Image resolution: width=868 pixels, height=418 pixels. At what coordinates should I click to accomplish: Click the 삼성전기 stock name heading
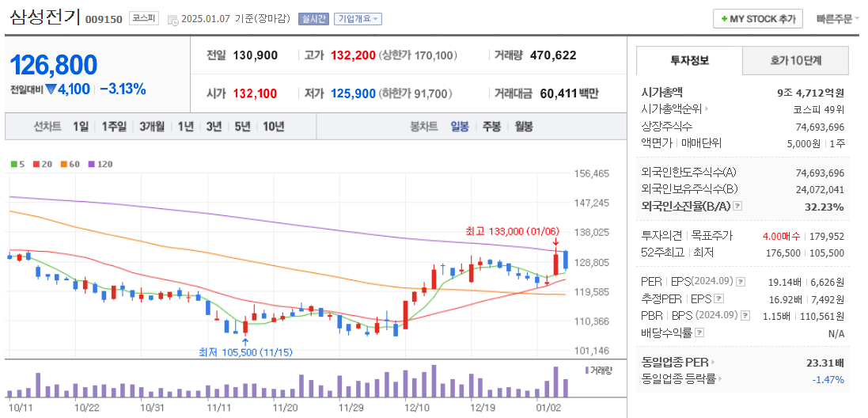click(45, 17)
